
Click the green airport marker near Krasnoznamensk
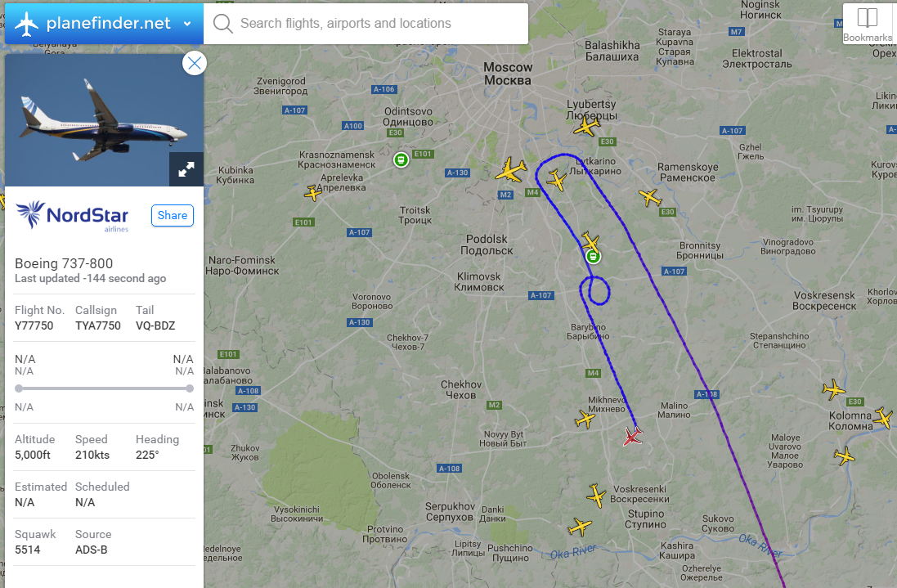click(401, 159)
